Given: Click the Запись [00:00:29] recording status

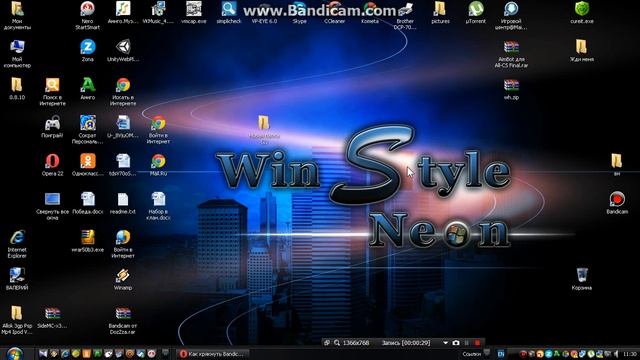Looking at the screenshot, I should 406,343.
